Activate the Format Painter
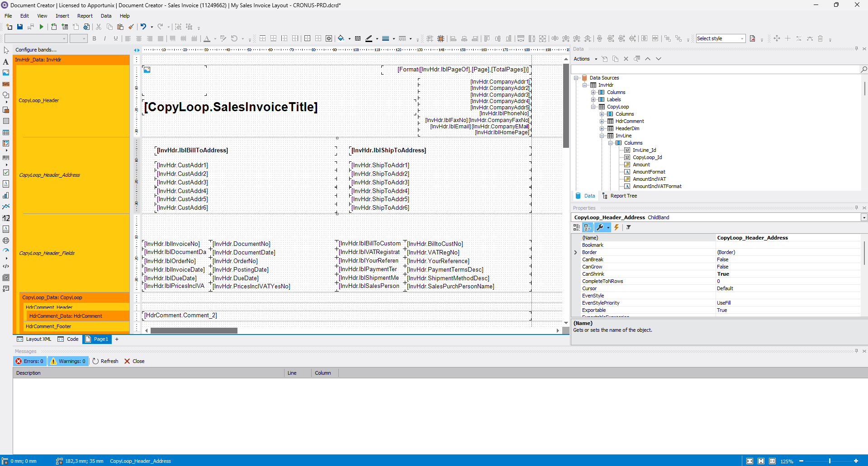The height and width of the screenshot is (466, 868). click(x=131, y=27)
